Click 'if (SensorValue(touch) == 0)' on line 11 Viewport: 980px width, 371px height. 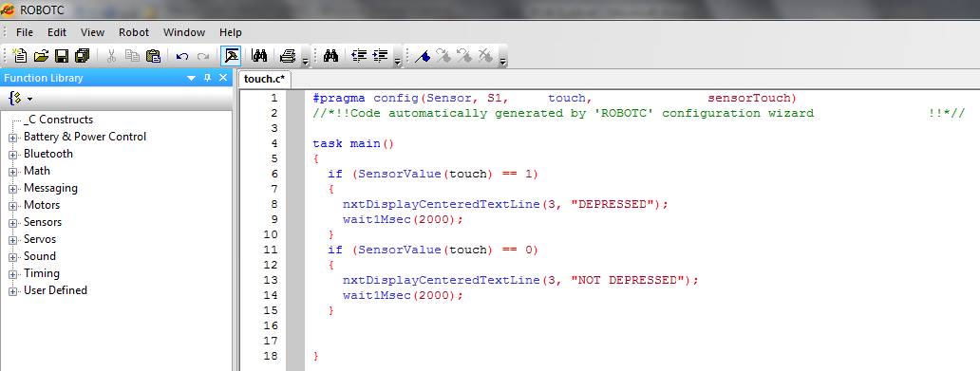pos(433,250)
